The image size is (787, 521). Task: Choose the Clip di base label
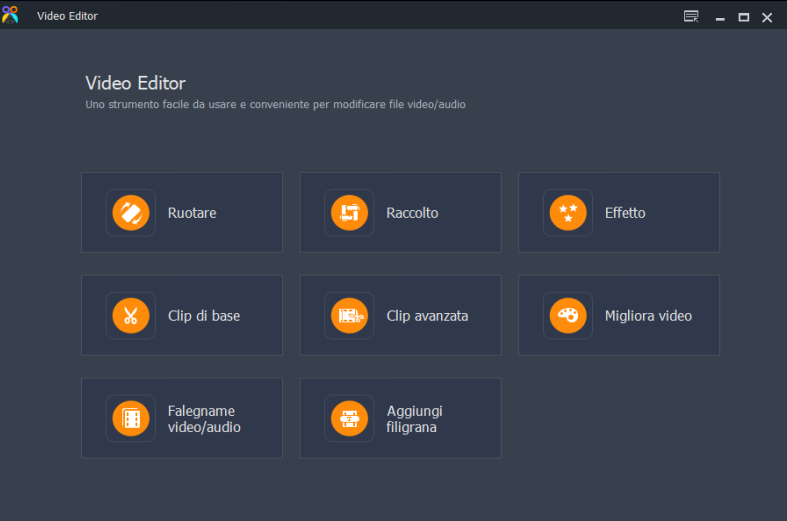[x=204, y=316]
